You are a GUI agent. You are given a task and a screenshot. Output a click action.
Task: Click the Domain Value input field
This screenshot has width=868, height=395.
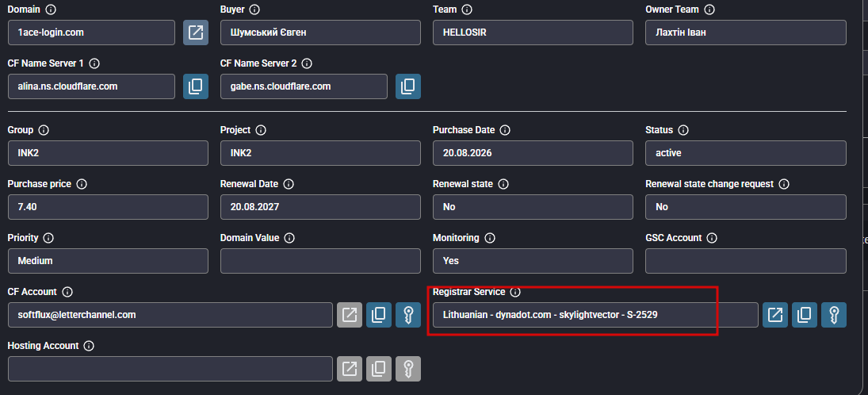point(320,261)
